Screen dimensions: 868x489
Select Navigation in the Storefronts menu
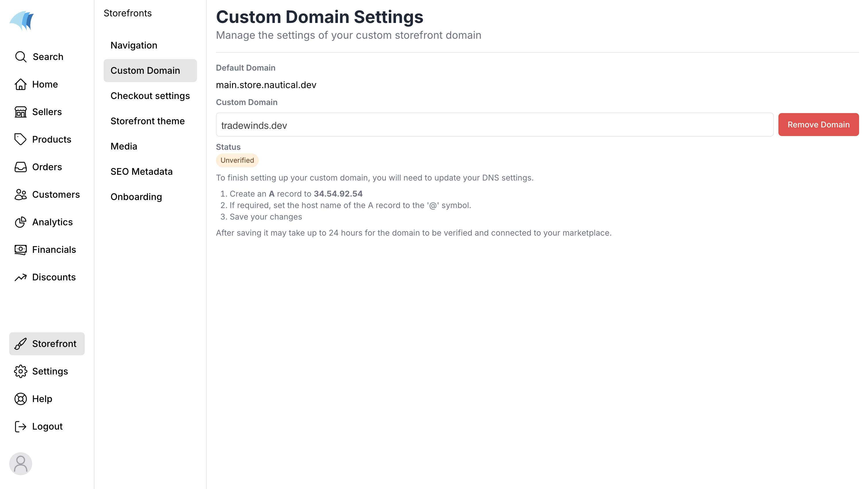pyautogui.click(x=134, y=45)
